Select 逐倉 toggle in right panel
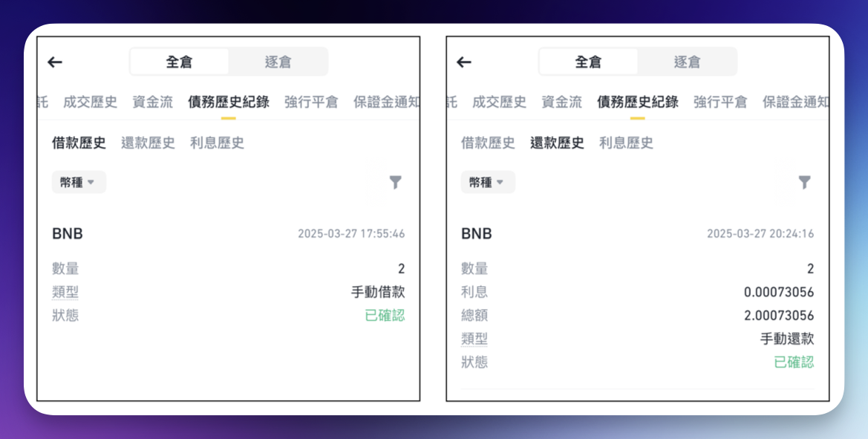The image size is (868, 439). (687, 62)
